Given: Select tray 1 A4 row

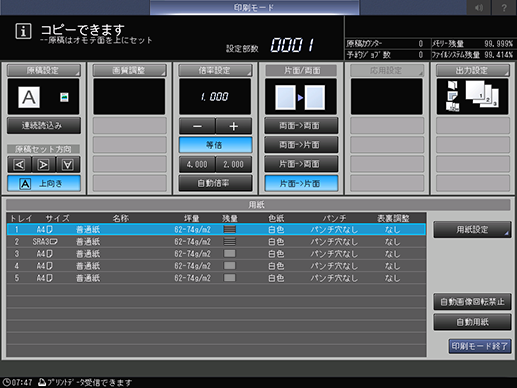Looking at the screenshot, I should pyautogui.click(x=216, y=229).
